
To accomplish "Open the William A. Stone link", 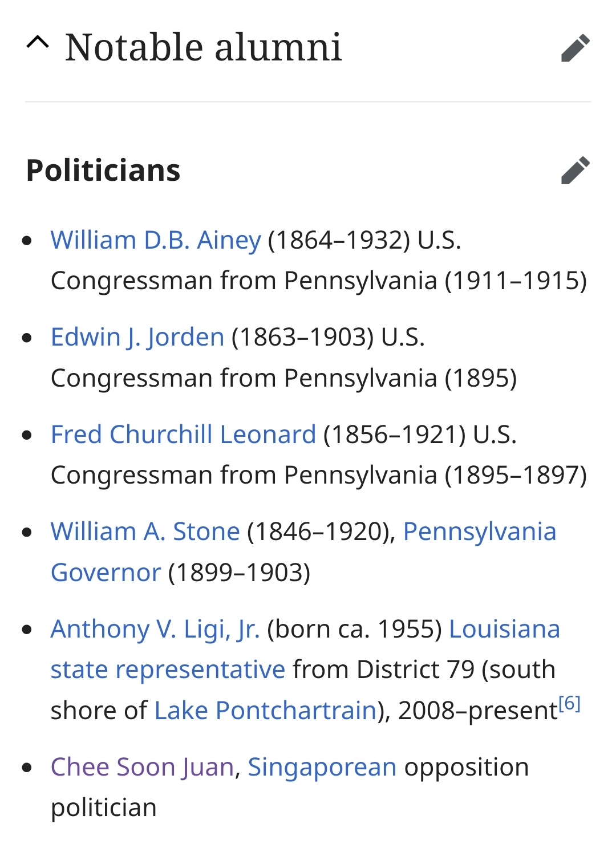I will [x=145, y=531].
